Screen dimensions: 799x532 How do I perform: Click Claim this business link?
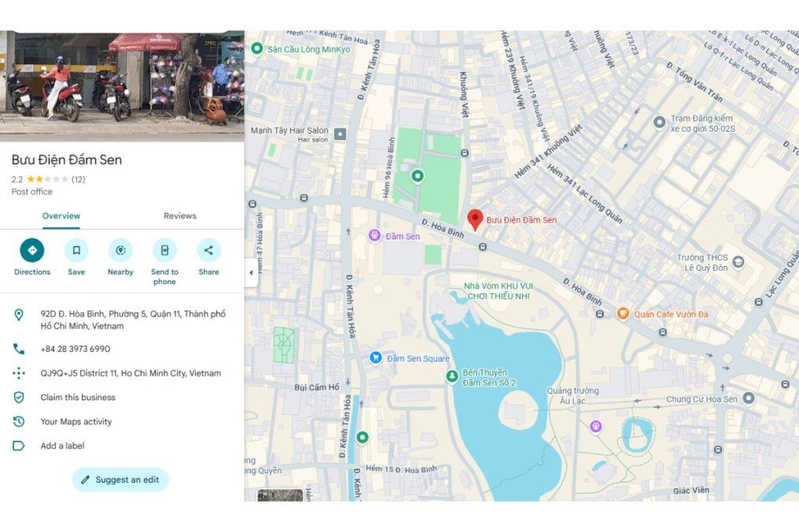[78, 398]
